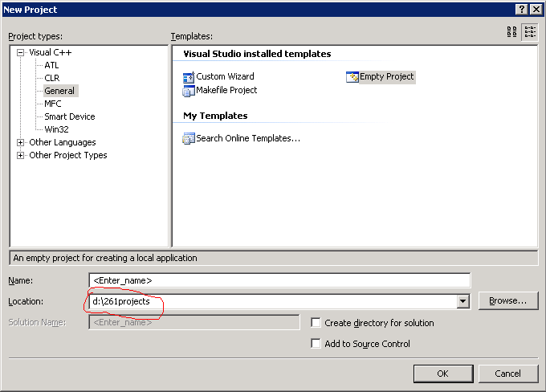Select Other Project Types tree label
This screenshot has width=546, height=392.
(68, 155)
